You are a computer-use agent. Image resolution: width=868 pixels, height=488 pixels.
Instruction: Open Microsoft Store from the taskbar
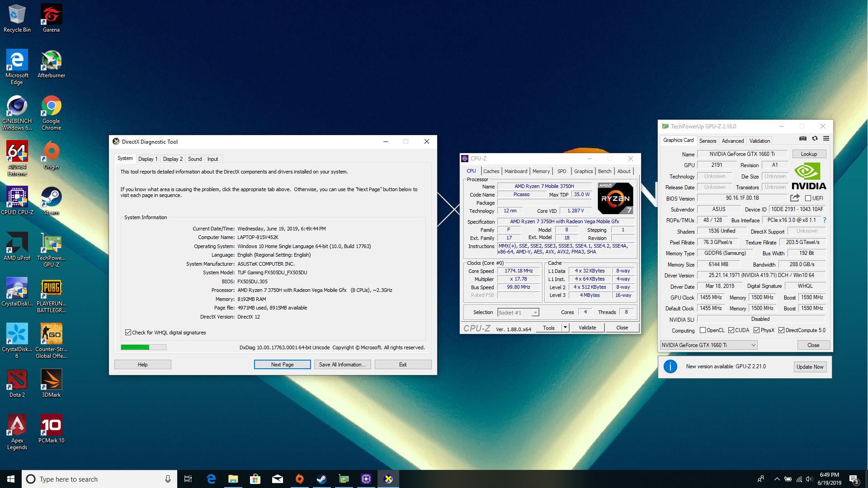(255, 479)
